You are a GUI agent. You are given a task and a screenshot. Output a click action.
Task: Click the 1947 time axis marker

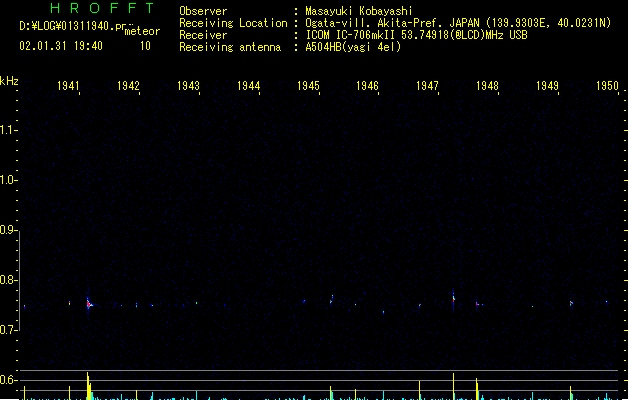pos(427,86)
